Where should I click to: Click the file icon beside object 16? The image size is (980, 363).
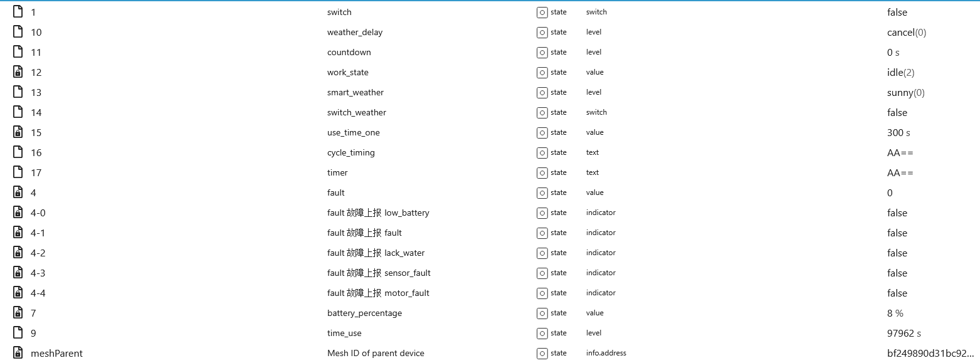(18, 152)
